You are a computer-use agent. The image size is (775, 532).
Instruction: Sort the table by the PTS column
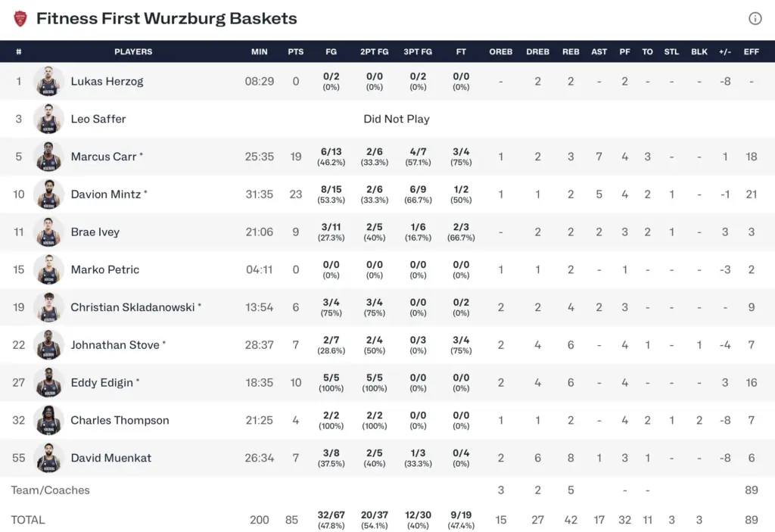(x=295, y=51)
